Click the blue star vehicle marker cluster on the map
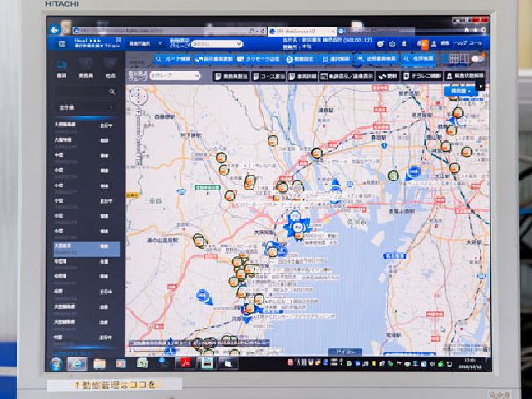Viewport: 532px width, 399px height. click(x=298, y=225)
